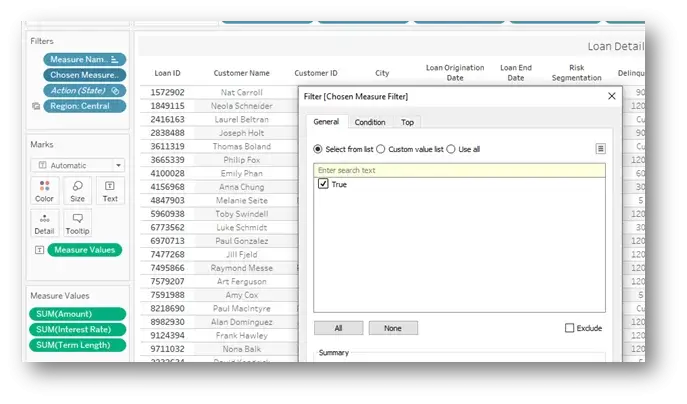Open the Detail marks card
Viewport: 687px width, 404px height.
pos(44,223)
